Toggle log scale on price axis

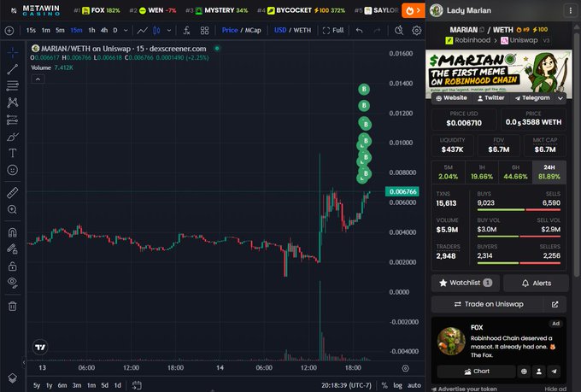397,385
